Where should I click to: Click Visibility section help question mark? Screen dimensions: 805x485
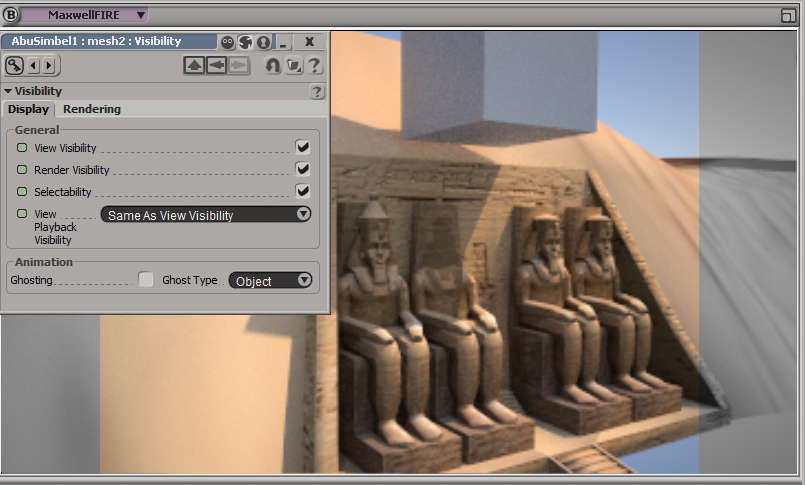(x=317, y=92)
